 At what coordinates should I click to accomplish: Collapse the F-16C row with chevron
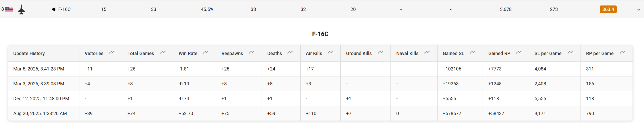click(x=639, y=9)
